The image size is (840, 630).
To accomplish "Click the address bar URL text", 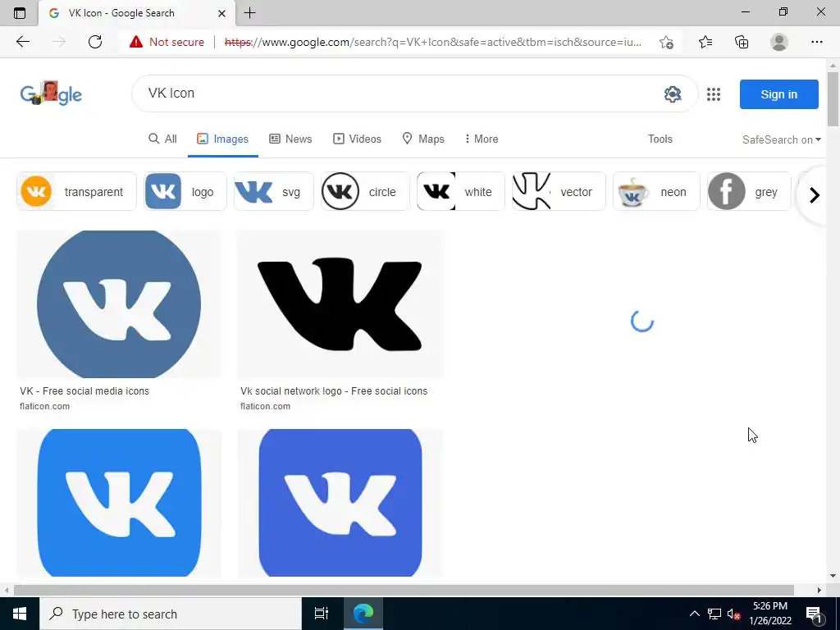I will tap(433, 42).
